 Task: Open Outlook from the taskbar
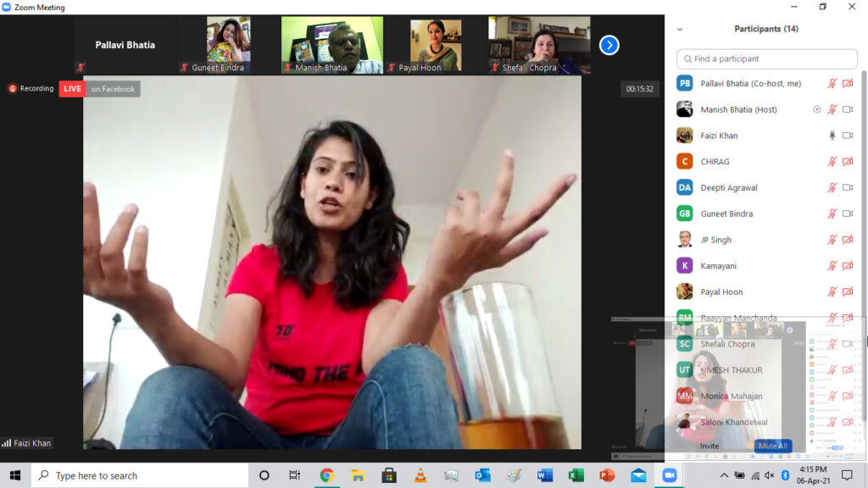pyautogui.click(x=482, y=475)
